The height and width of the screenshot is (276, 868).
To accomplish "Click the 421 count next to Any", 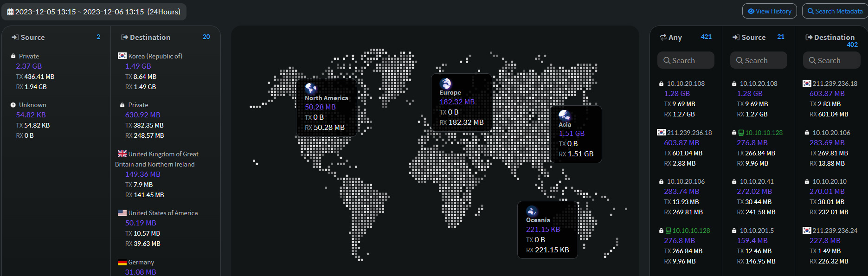I will pyautogui.click(x=706, y=37).
